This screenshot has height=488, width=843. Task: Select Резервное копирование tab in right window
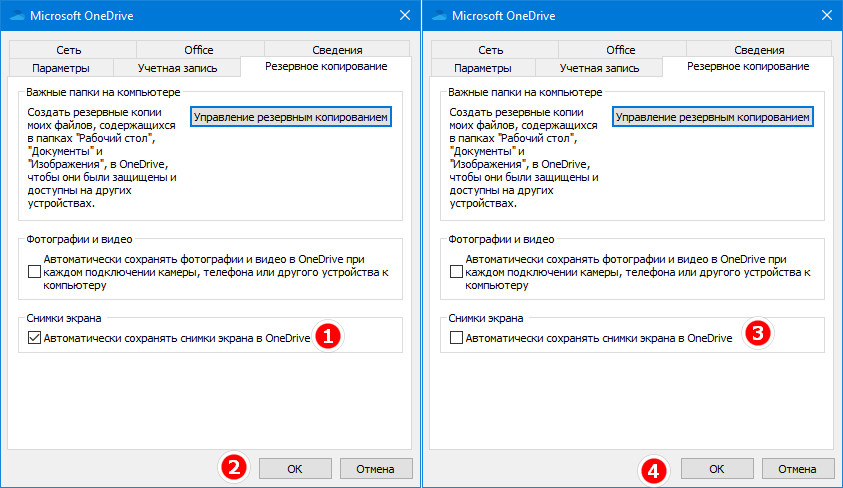(748, 67)
